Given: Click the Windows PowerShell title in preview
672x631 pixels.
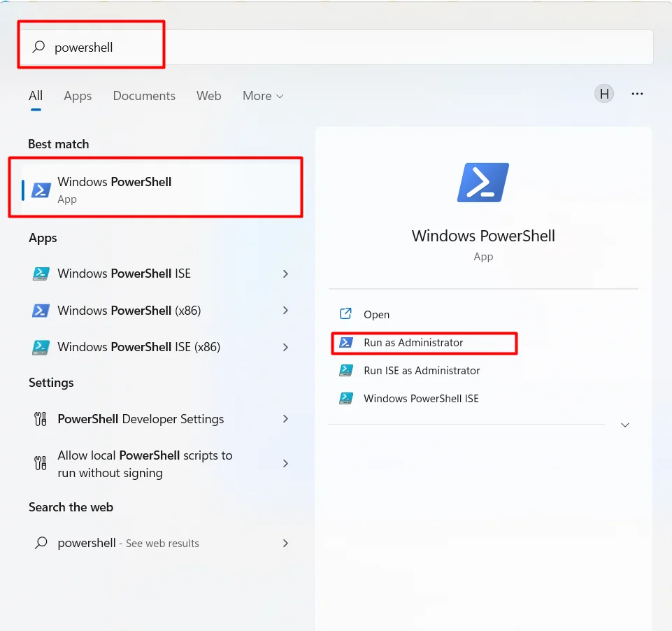Looking at the screenshot, I should [x=483, y=236].
